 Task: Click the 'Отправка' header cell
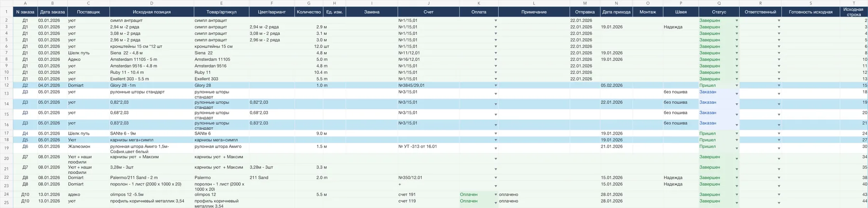[584, 12]
